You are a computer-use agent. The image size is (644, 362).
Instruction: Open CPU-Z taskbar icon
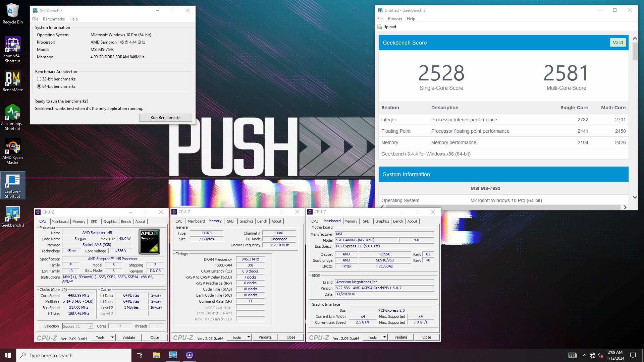189,355
